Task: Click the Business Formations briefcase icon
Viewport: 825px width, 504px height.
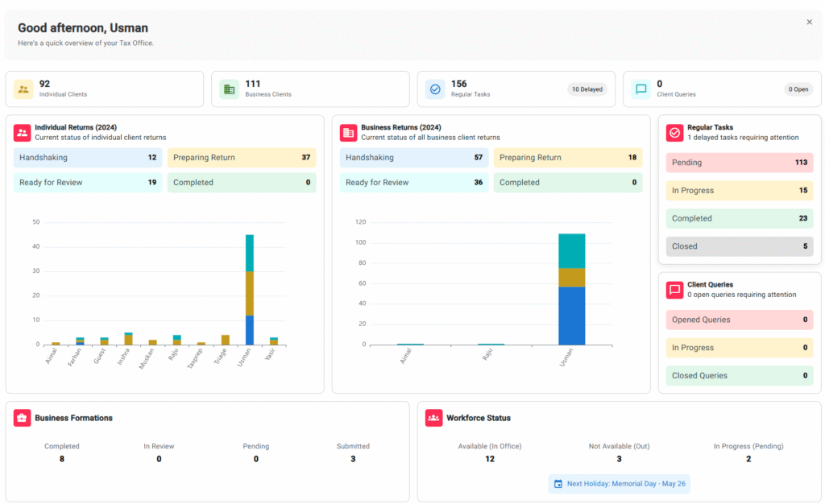Action: click(22, 418)
